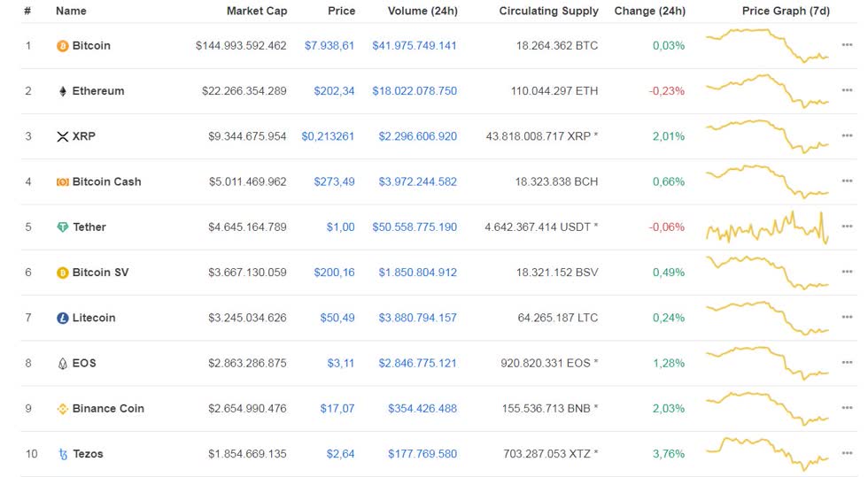Sort table by the Name column header
This screenshot has width=868, height=477.
point(71,12)
